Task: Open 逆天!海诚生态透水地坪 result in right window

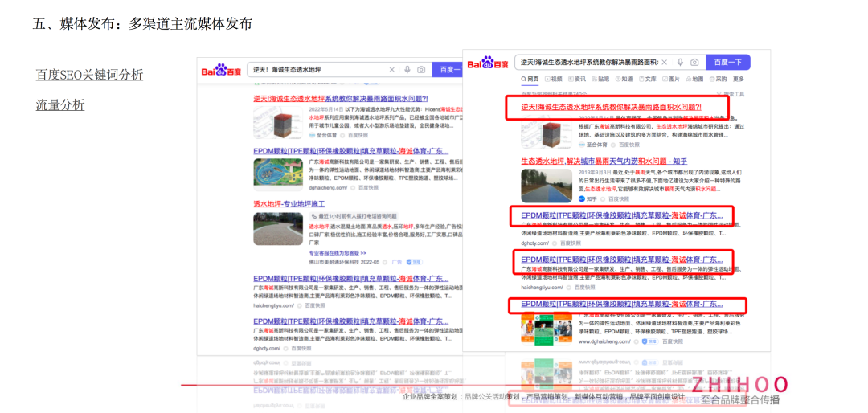Action: [611, 107]
